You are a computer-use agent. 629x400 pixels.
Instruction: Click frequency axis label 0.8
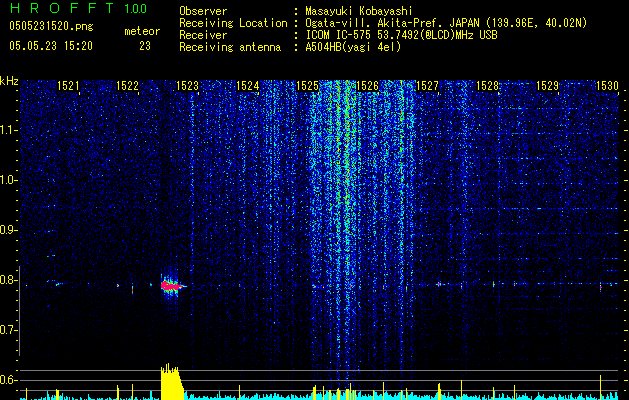8,280
